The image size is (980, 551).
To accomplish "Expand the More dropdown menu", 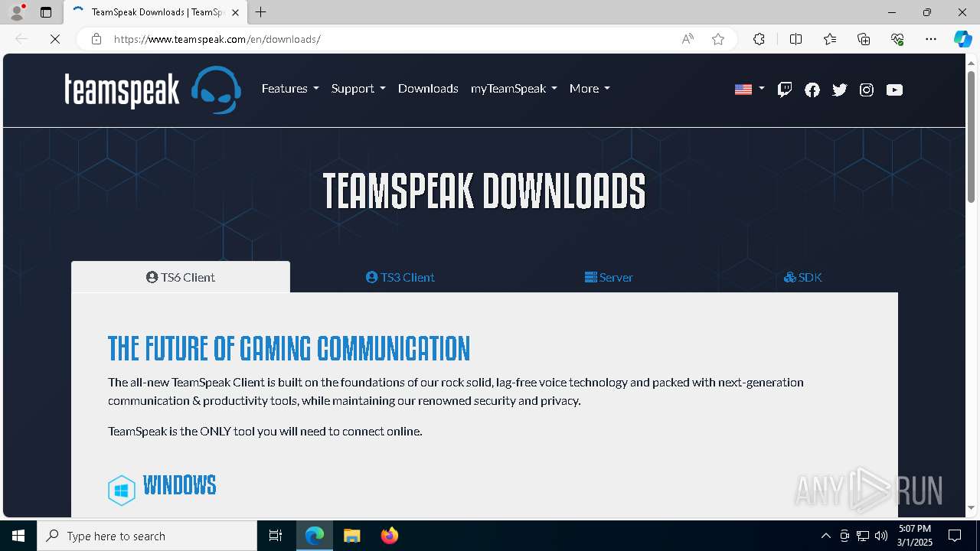I will [x=590, y=89].
